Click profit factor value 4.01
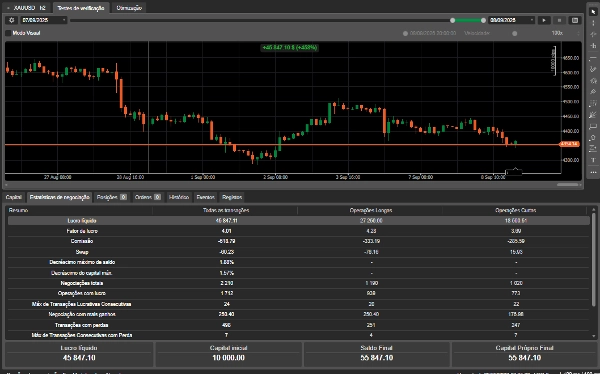The height and width of the screenshot is (374, 600). click(227, 231)
